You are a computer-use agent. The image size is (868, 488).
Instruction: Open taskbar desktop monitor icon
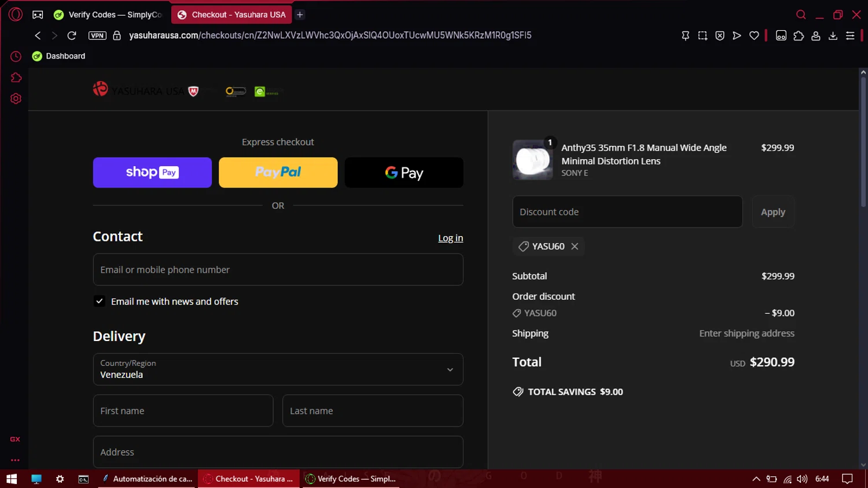[x=36, y=479]
